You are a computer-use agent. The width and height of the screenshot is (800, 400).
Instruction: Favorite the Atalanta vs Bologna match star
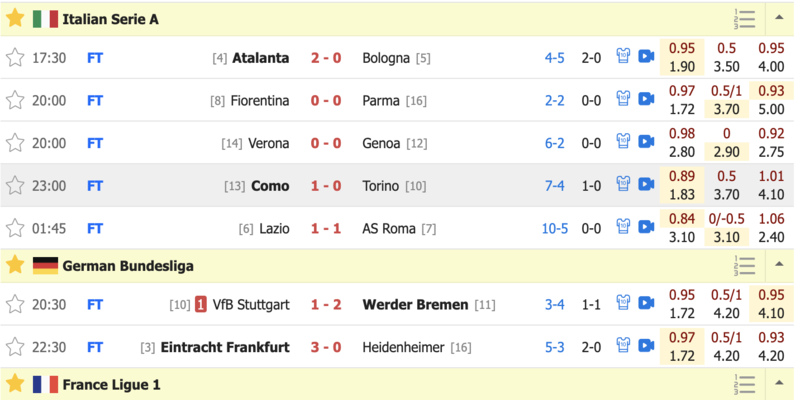15,58
